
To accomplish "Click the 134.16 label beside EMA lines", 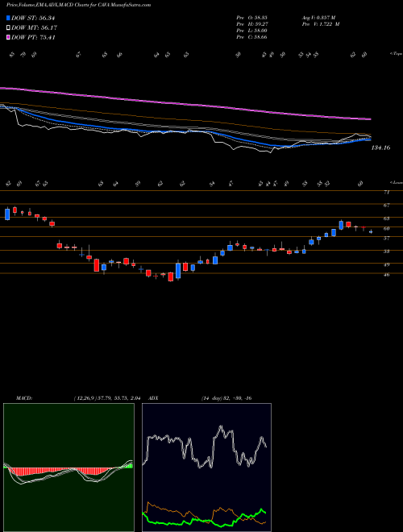I will [380, 148].
